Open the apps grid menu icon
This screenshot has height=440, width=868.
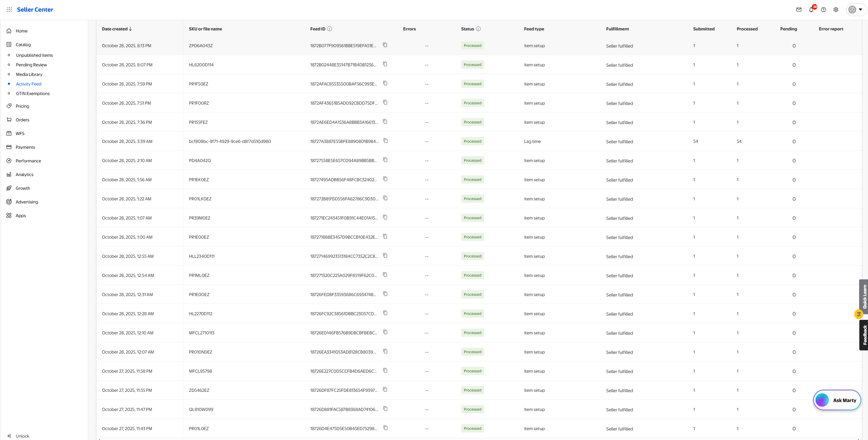pyautogui.click(x=10, y=10)
